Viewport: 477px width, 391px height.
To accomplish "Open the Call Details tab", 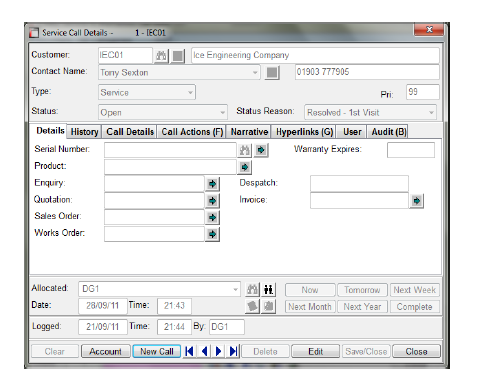I will pos(130,132).
